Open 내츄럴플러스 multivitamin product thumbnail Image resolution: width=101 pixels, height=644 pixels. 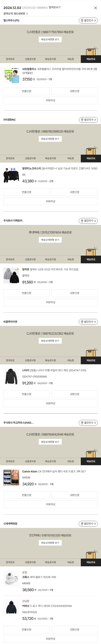[11, 75]
